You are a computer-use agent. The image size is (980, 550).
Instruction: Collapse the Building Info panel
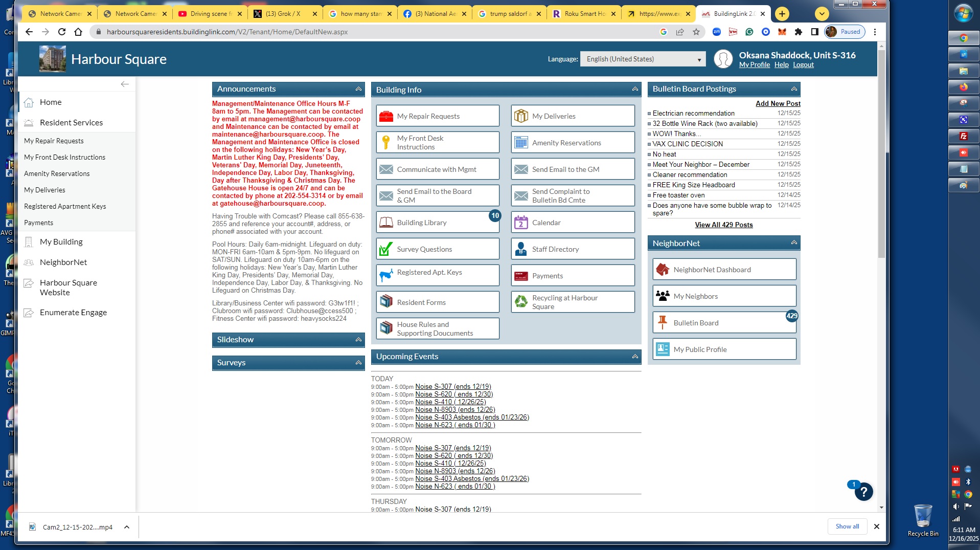(x=635, y=90)
